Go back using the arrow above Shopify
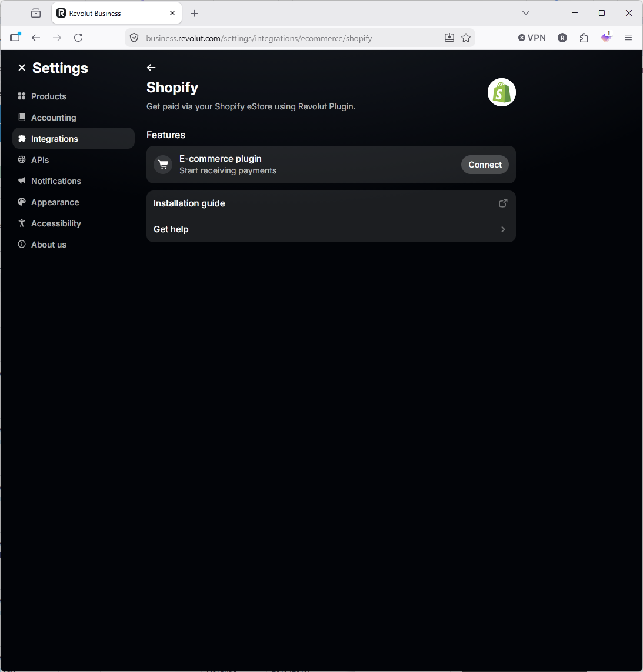 [151, 68]
